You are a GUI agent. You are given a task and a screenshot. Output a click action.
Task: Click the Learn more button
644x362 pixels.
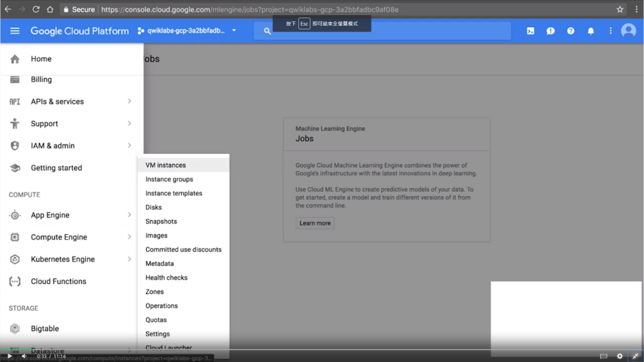click(x=315, y=223)
